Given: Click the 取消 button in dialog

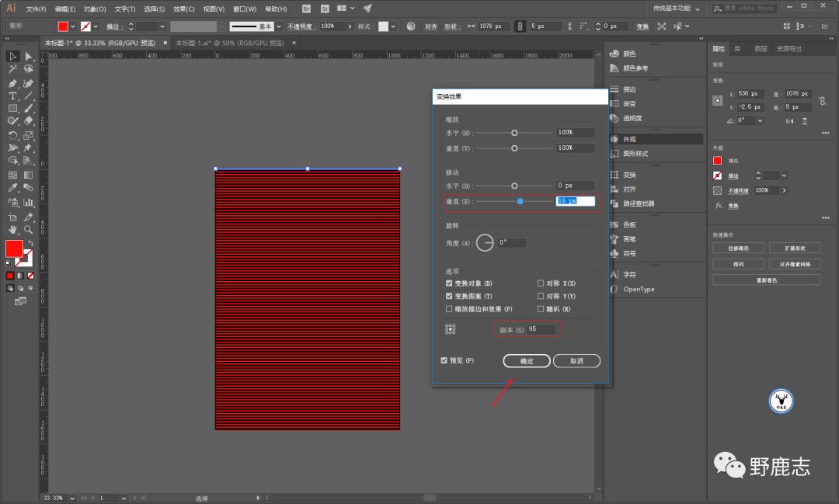Looking at the screenshot, I should [576, 361].
